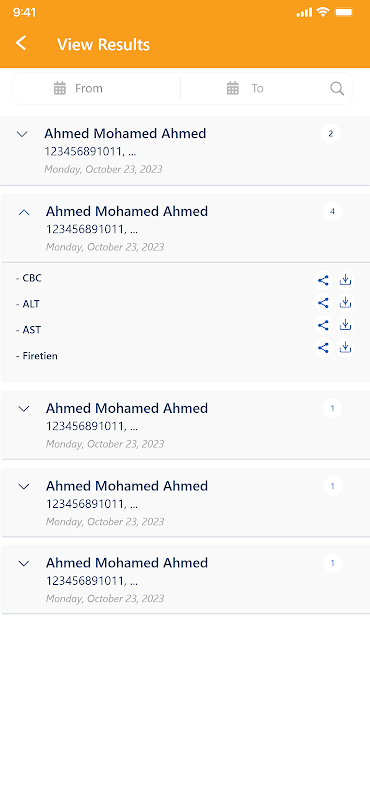The width and height of the screenshot is (370, 800).
Task: Click the search magnifier icon
Action: tap(337, 89)
